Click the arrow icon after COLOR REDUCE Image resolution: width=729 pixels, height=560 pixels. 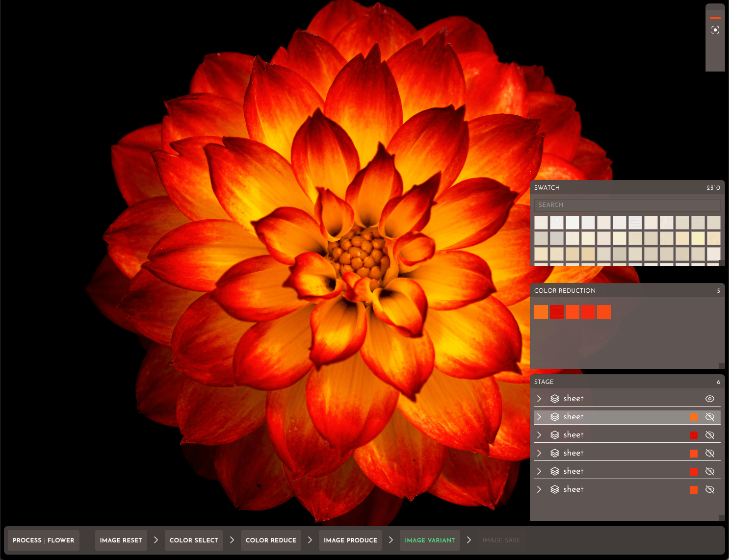pos(310,540)
